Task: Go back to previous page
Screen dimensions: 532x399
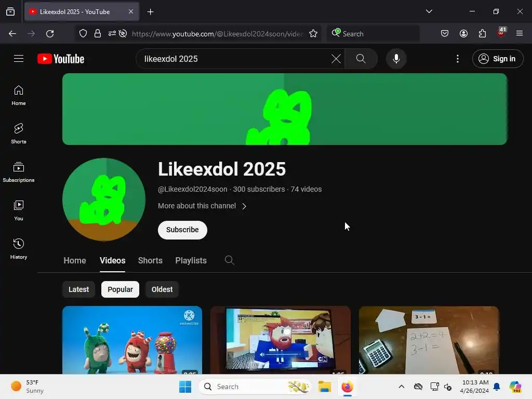Action: click(x=12, y=34)
